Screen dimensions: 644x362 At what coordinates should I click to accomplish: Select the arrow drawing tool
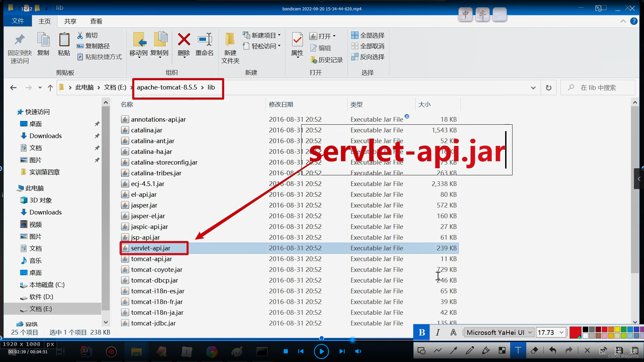453,351
